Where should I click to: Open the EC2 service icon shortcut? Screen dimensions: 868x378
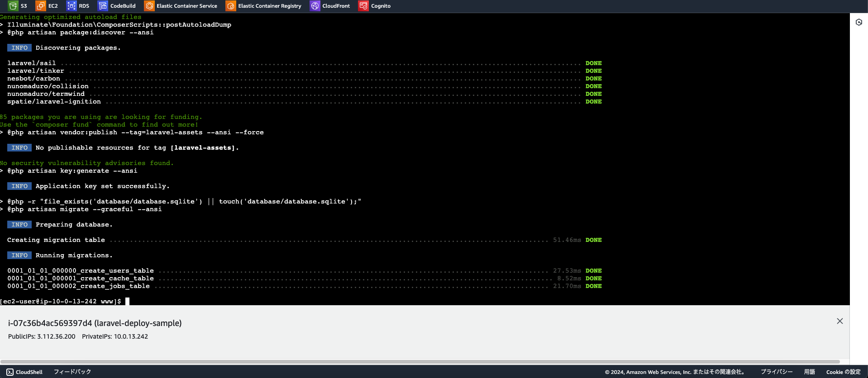pos(41,6)
